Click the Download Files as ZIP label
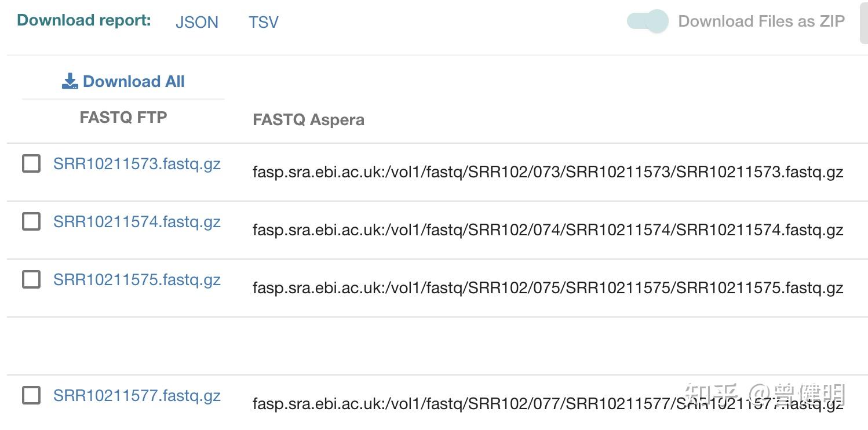This screenshot has width=868, height=430. 761,21
